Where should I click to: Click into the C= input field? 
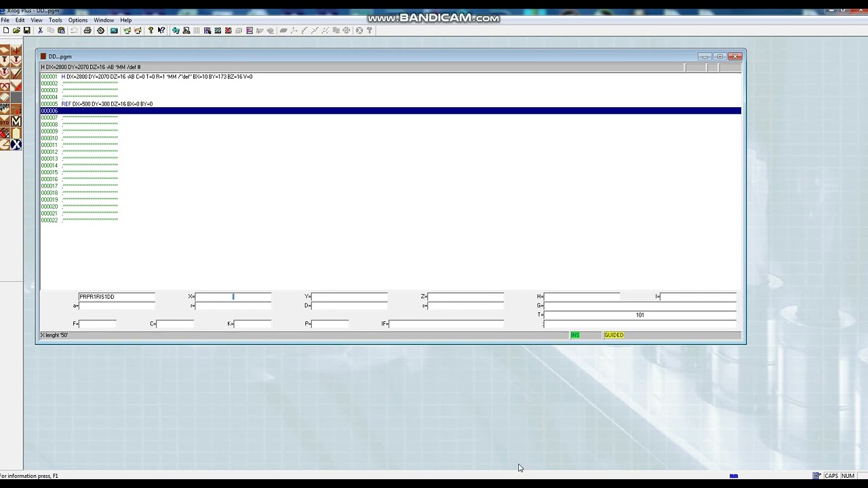coord(175,324)
